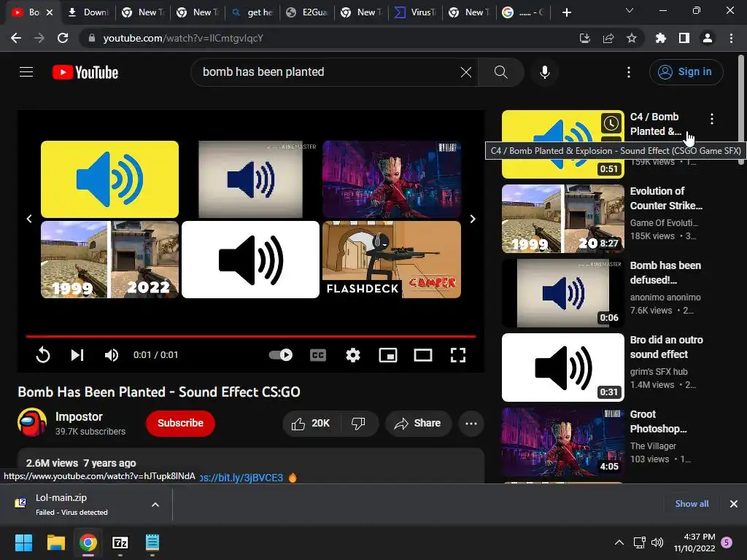747x560 pixels.
Task: Like the video with 20K likes
Action: pyautogui.click(x=311, y=424)
